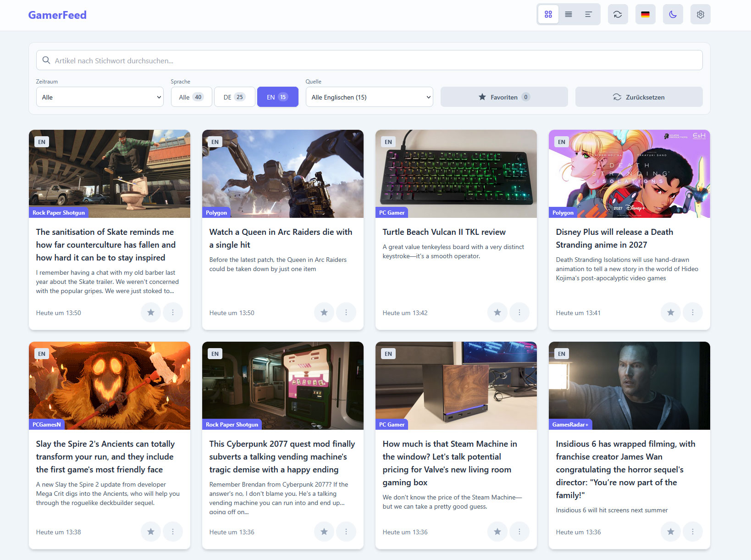Select the DE language filter
Screen dimensions: 751x560
(234, 97)
